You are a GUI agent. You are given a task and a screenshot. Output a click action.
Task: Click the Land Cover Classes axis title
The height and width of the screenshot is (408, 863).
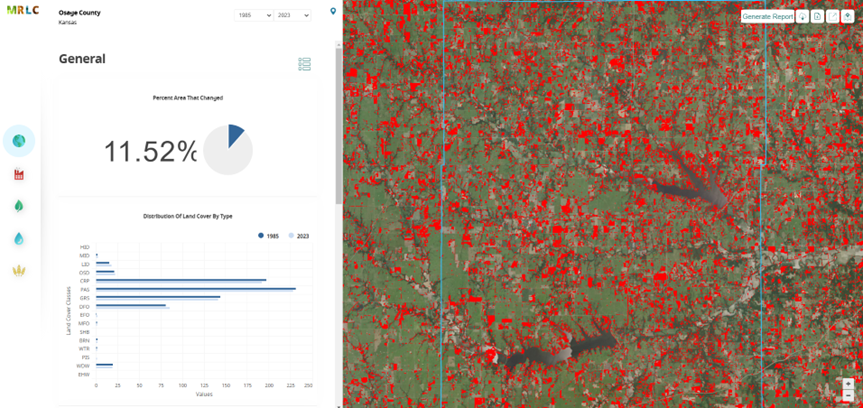click(69, 310)
